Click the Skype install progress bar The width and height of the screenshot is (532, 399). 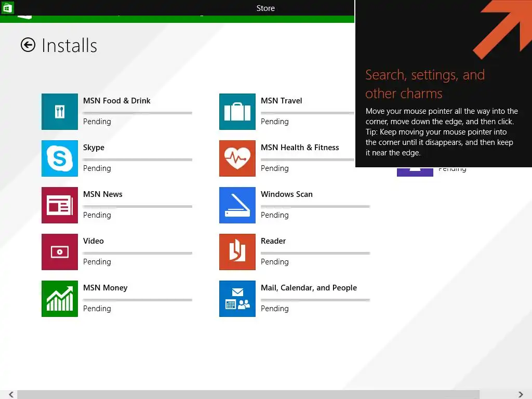coord(138,160)
